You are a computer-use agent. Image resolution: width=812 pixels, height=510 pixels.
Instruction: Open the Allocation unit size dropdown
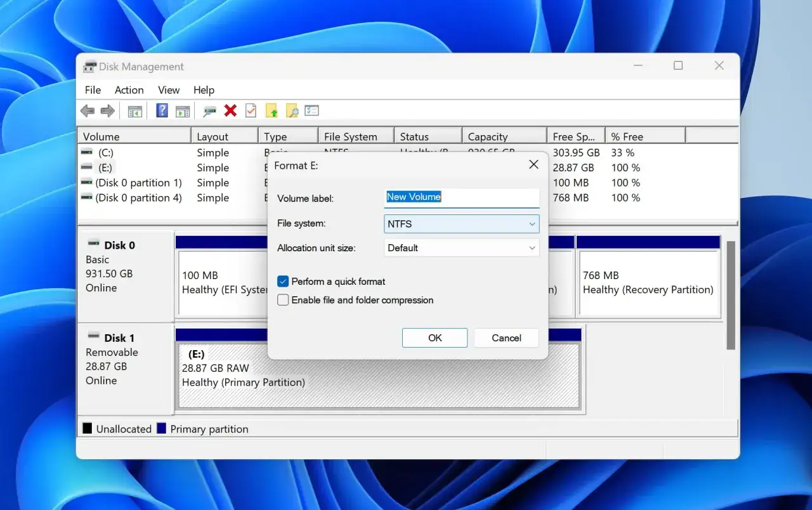pos(462,248)
